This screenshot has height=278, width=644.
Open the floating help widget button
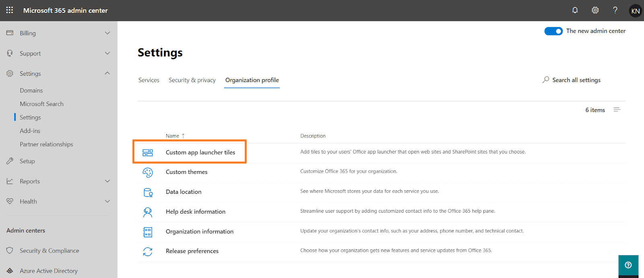point(628,265)
